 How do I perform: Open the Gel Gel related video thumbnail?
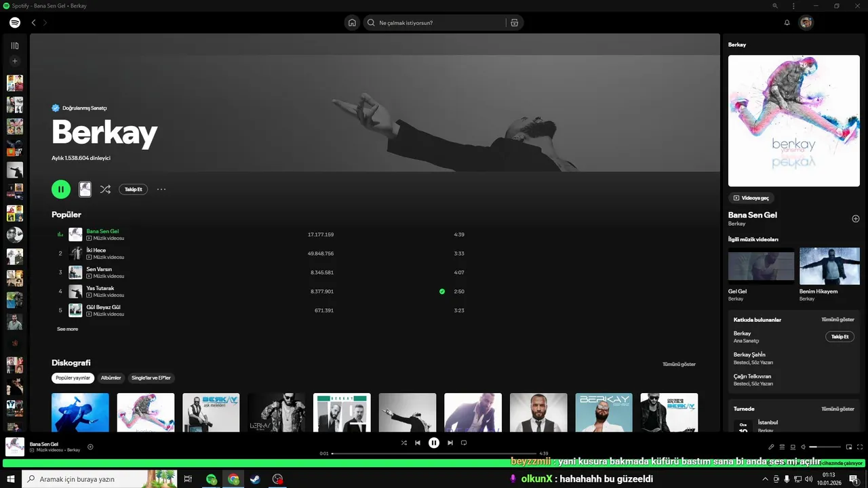pos(761,266)
